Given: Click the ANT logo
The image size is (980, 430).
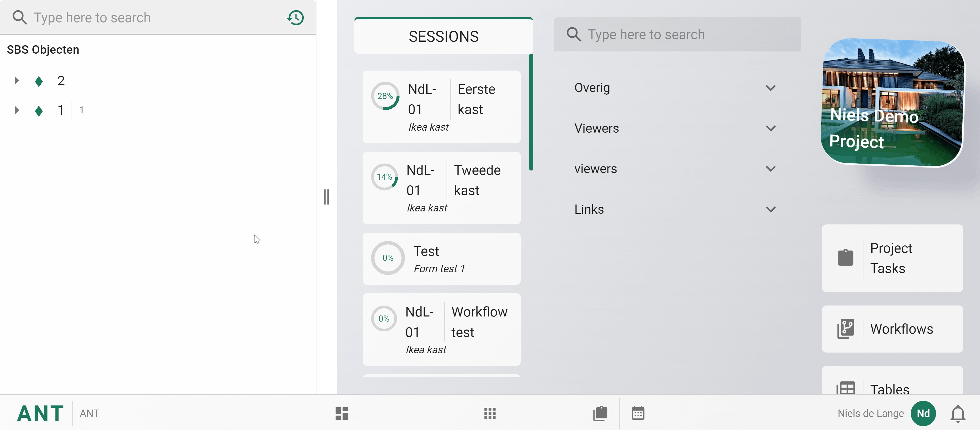Looking at the screenshot, I should click(x=40, y=413).
